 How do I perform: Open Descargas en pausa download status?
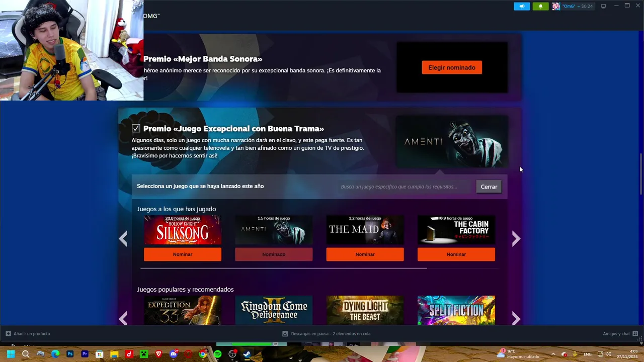pos(327,333)
